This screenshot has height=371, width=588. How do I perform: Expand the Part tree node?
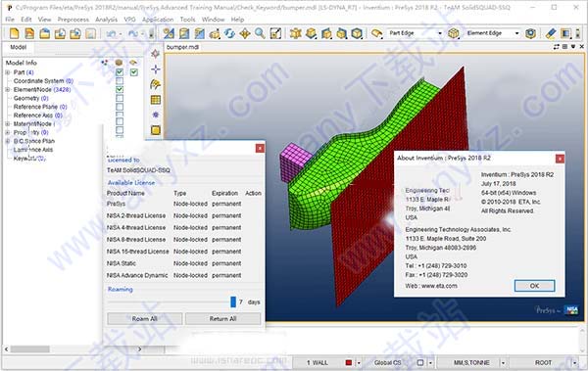[8, 72]
